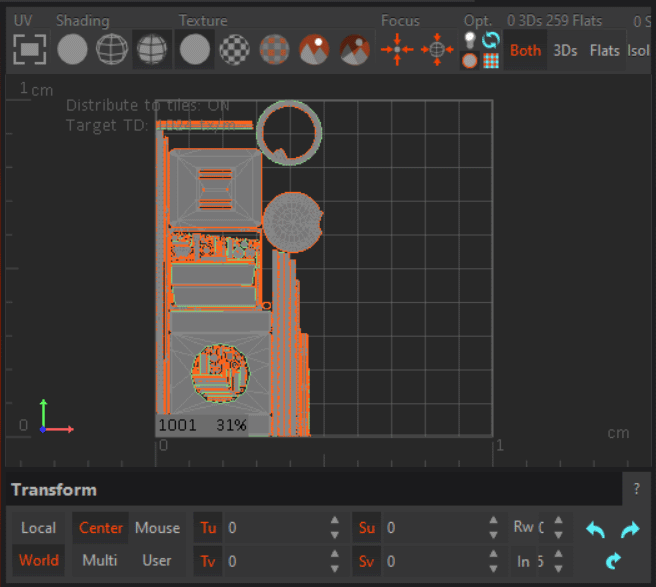The height and width of the screenshot is (587, 656).
Task: Open Transform panel help question mark
Action: 636,489
